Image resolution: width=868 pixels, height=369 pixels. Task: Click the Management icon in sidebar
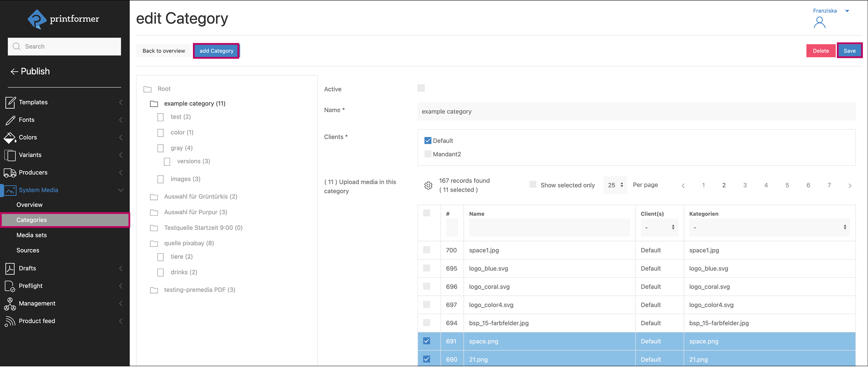(x=10, y=304)
